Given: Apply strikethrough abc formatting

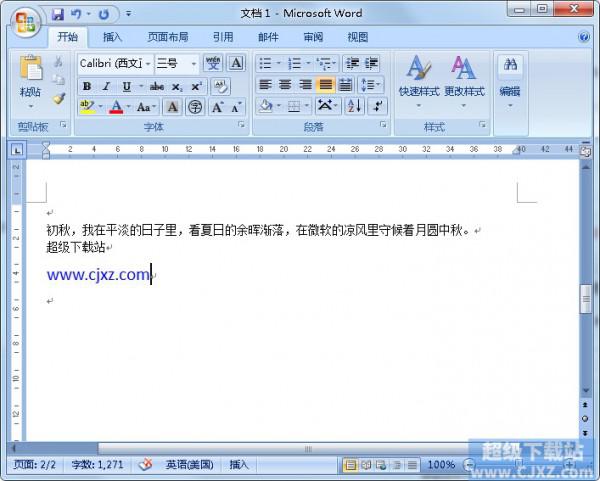Looking at the screenshot, I should click(x=157, y=86).
